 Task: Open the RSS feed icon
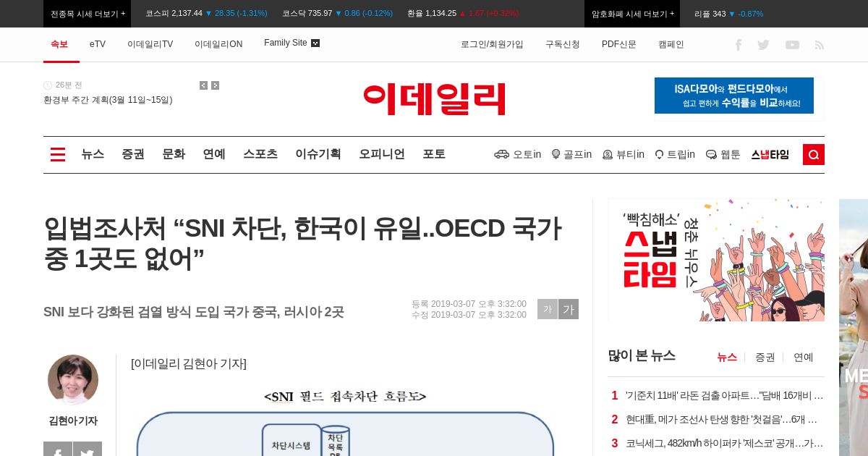tap(820, 45)
